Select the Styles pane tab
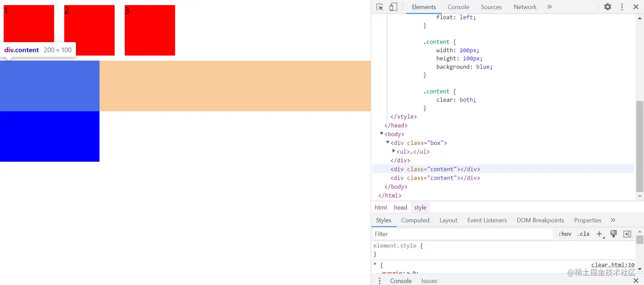 (383, 220)
